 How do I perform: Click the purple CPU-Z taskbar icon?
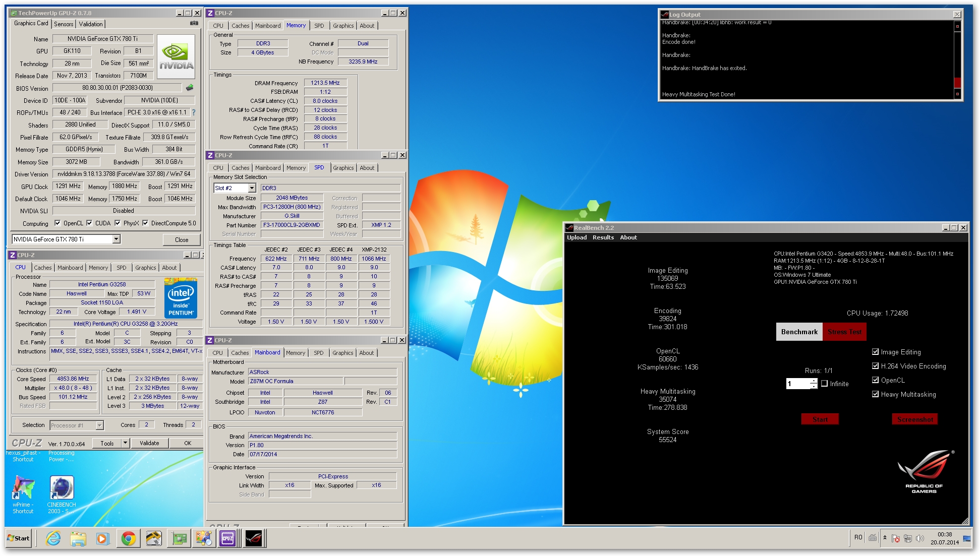[x=227, y=538]
